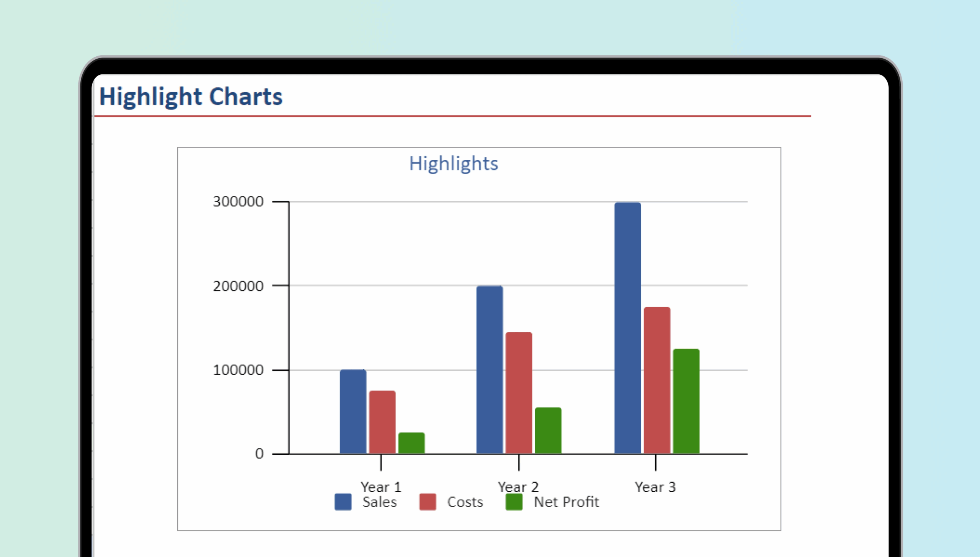The height and width of the screenshot is (557, 980).
Task: Click the Highlight Charts page heading
Action: tap(191, 97)
